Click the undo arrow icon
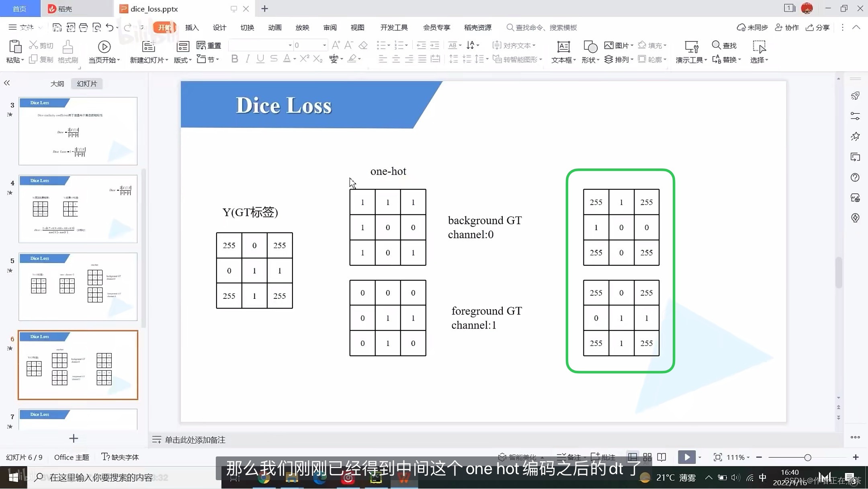This screenshot has height=489, width=868. 109,27
